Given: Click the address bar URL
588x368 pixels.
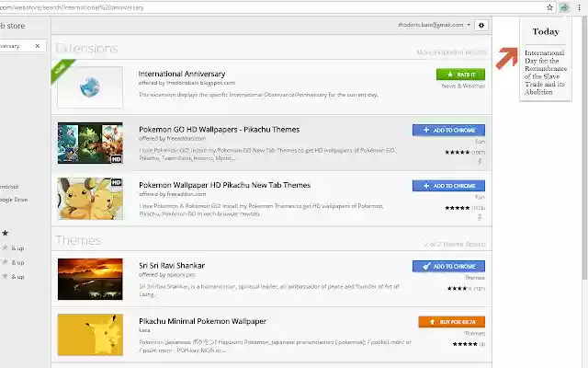Looking at the screenshot, I should point(72,7).
